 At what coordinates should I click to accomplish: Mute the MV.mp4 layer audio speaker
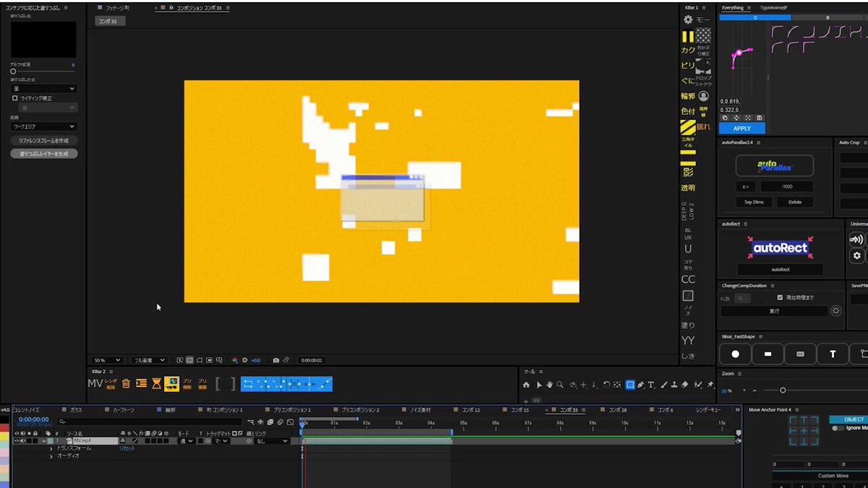pos(23,440)
